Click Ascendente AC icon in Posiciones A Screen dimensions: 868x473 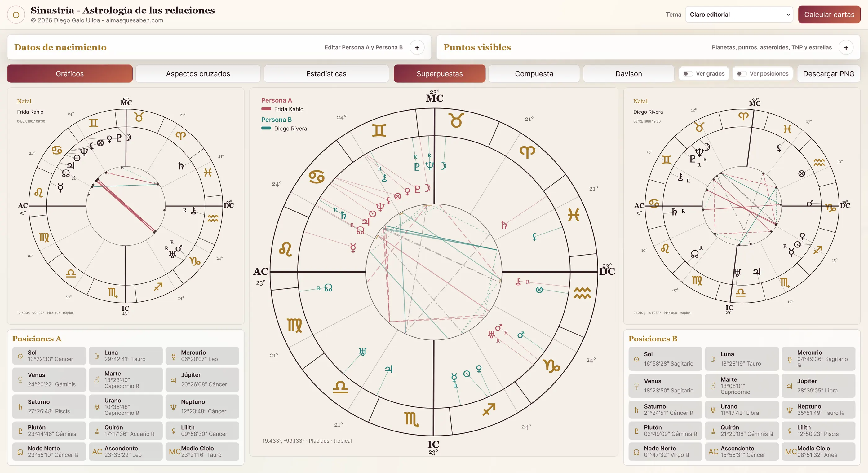97,452
